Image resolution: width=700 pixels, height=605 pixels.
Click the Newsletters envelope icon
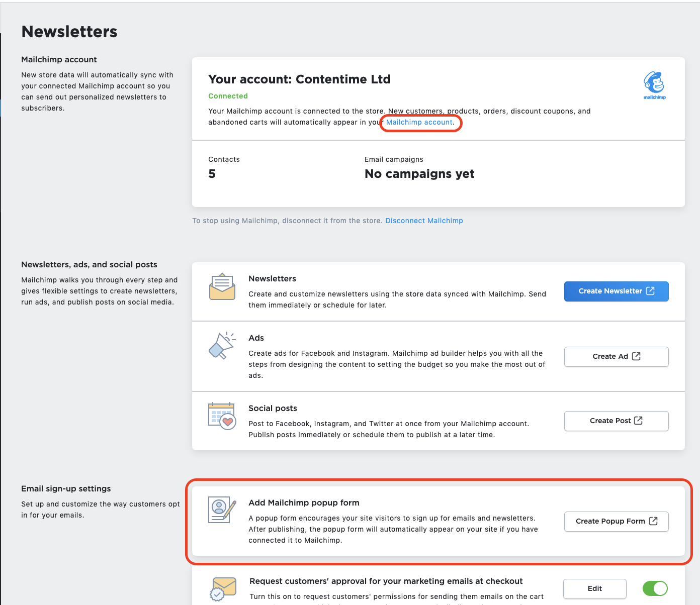[222, 286]
